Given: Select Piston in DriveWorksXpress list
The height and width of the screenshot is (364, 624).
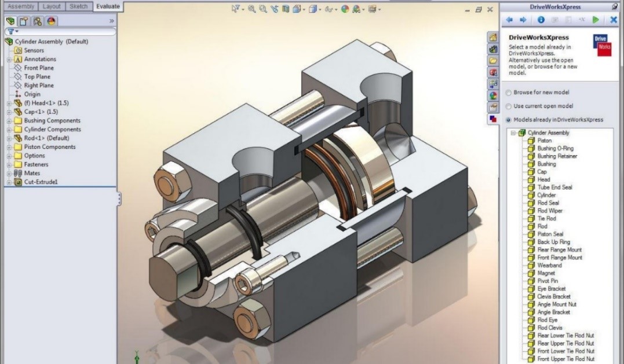Looking at the screenshot, I should 545,141.
